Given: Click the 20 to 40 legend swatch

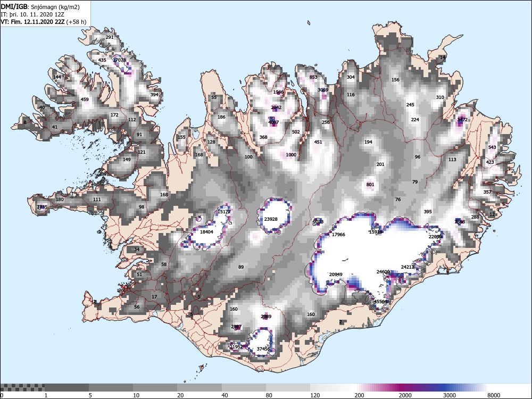Looking at the screenshot, I should point(200,387).
